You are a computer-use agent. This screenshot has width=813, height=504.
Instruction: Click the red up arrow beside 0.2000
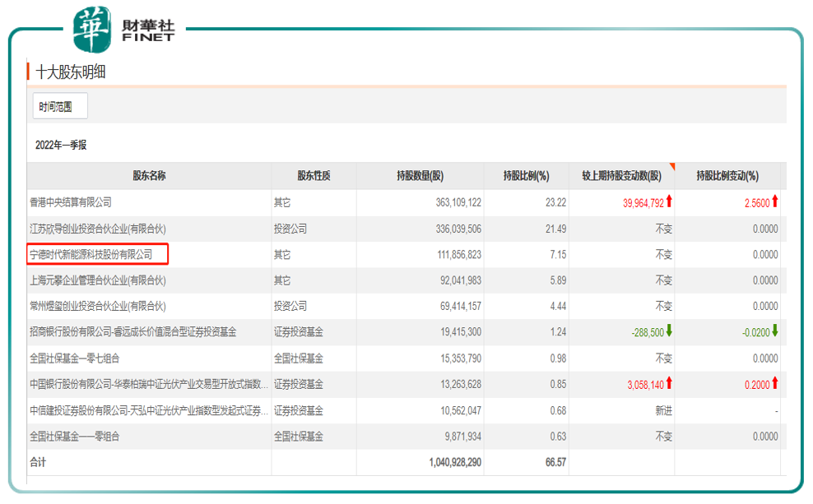(774, 383)
